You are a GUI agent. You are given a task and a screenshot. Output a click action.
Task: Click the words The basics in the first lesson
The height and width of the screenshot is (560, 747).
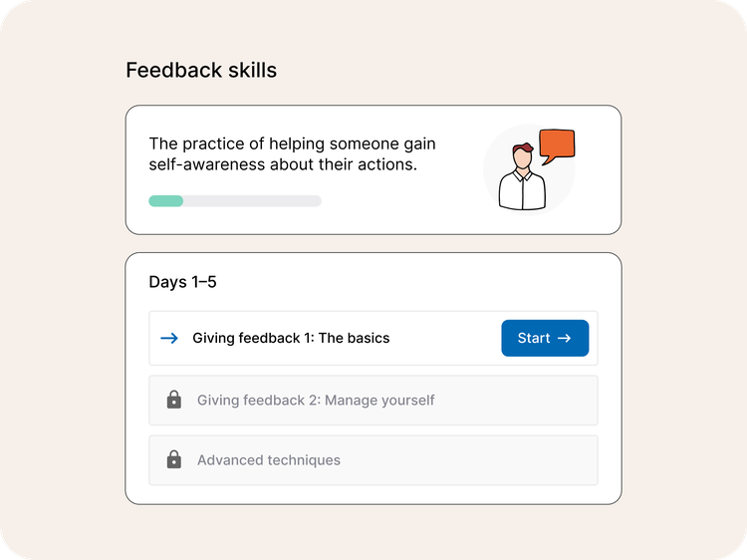pos(354,338)
